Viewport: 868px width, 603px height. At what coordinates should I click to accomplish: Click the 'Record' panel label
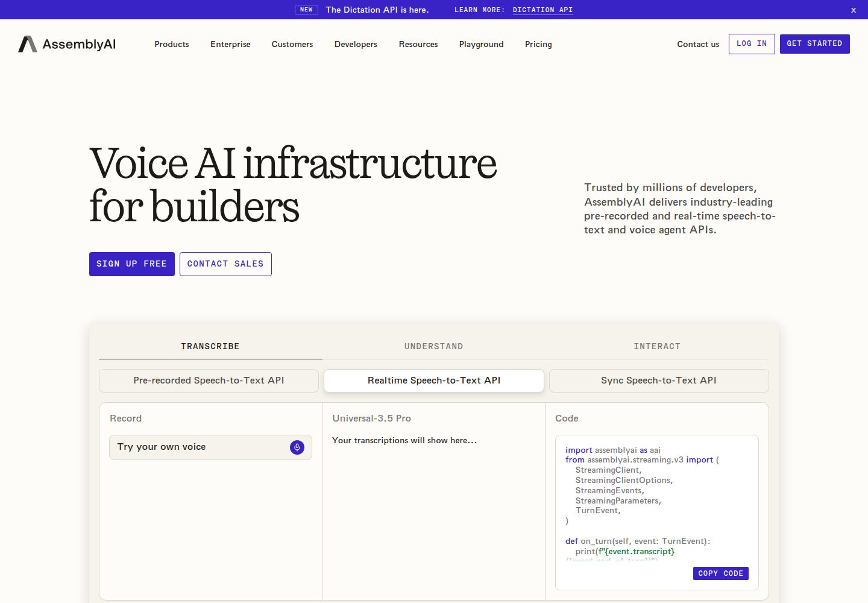pos(126,418)
